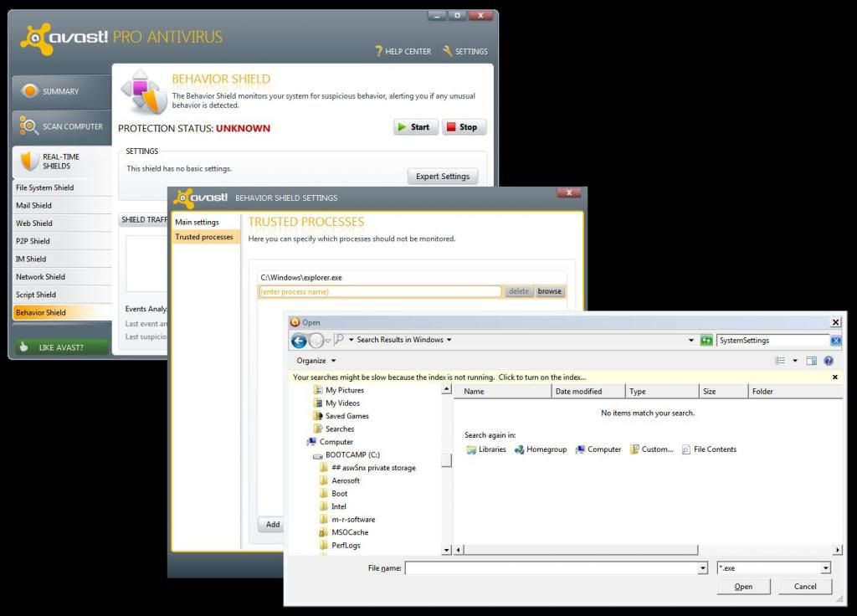857x616 pixels.
Task: Select Mail Shield in sidebar
Action: click(62, 206)
